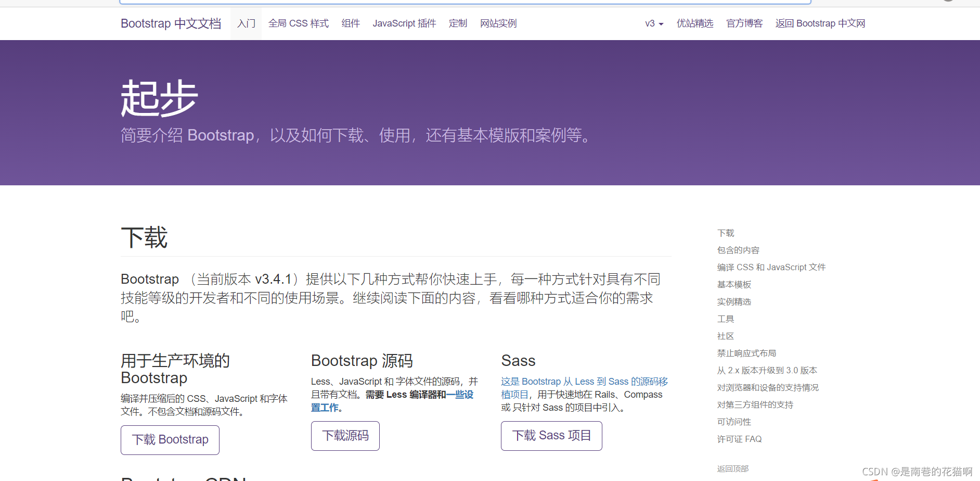Jump to 编译 CSS 和 JavaScript 文件 section
This screenshot has height=481, width=980.
(771, 268)
